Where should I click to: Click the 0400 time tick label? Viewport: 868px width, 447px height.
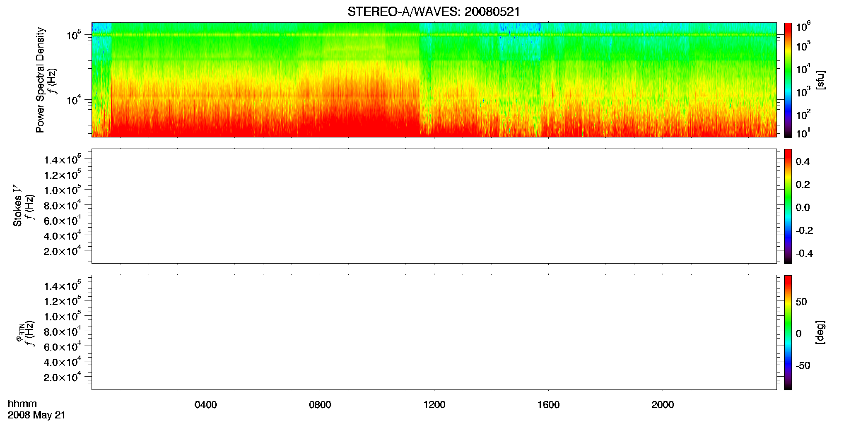pos(206,405)
